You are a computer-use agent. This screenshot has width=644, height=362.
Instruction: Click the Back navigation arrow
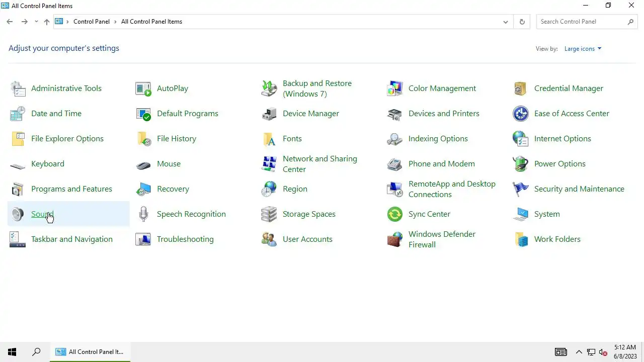(x=10, y=22)
